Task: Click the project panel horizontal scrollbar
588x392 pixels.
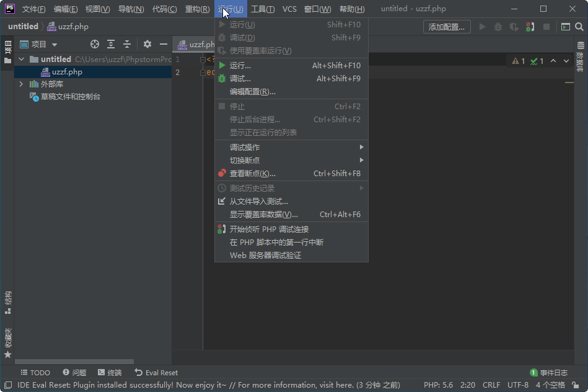Action: pyautogui.click(x=74, y=362)
